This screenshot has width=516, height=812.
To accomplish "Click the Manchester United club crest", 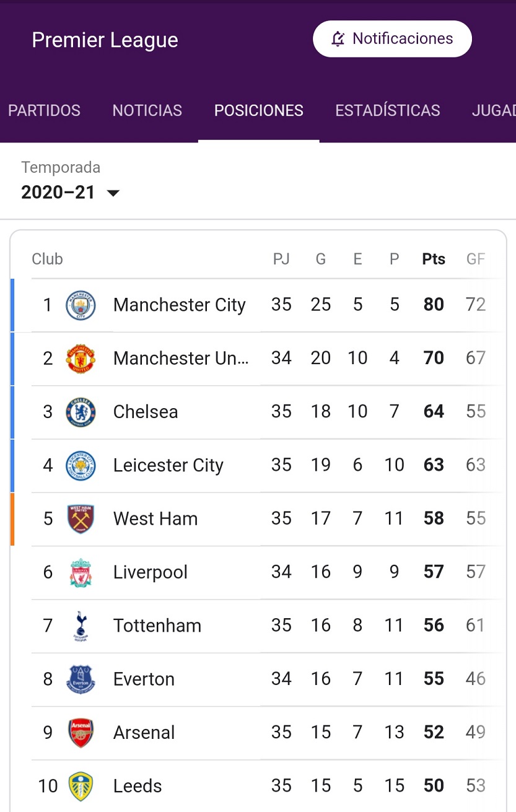I will click(x=81, y=359).
